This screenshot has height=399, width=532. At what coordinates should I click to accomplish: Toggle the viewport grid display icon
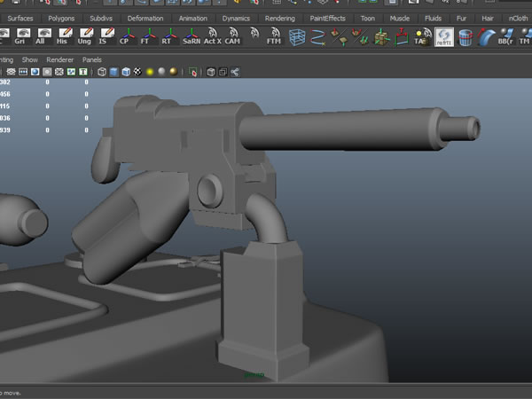(12, 72)
